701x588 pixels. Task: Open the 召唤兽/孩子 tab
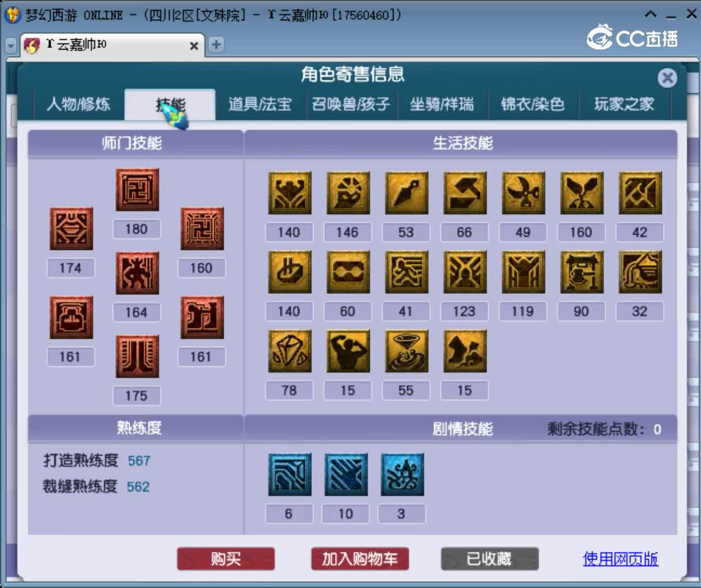(351, 104)
